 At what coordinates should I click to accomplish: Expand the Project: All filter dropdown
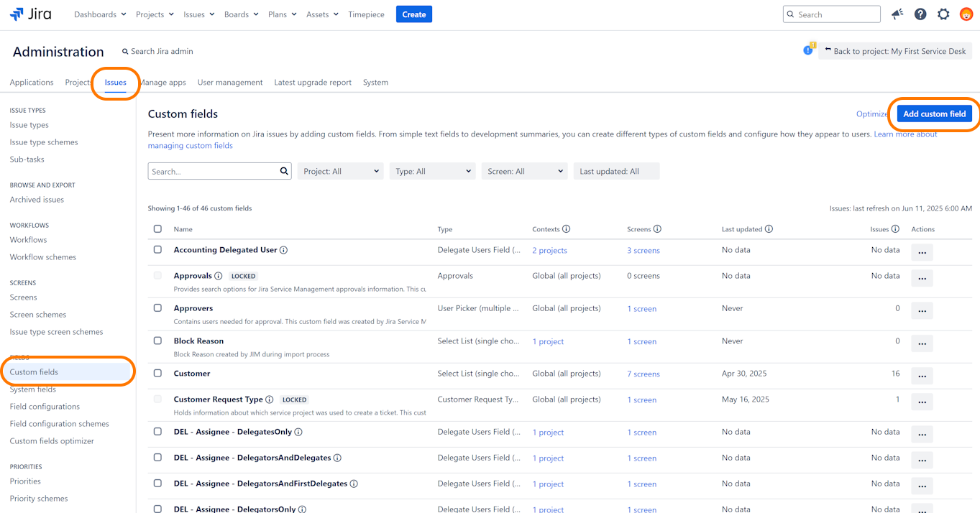[x=340, y=171]
